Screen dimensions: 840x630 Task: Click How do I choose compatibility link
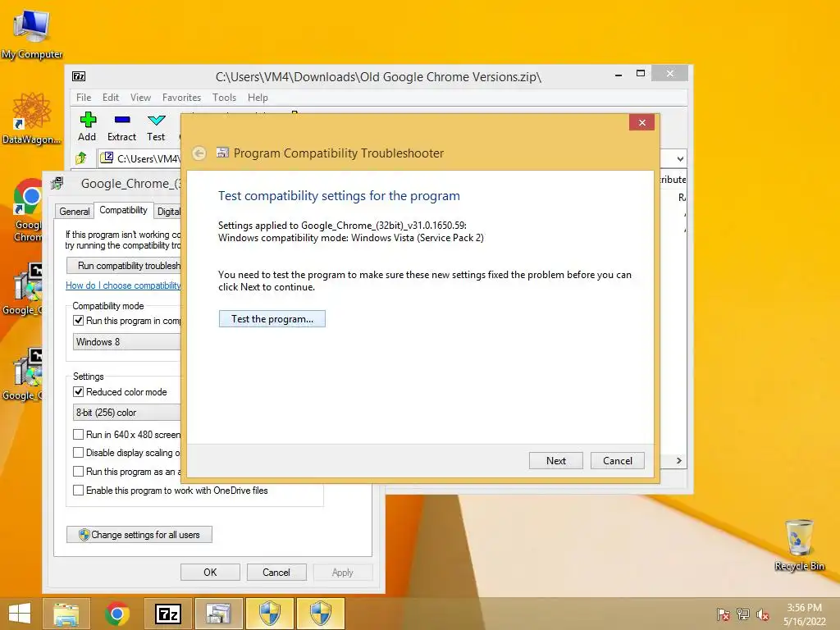coord(123,285)
